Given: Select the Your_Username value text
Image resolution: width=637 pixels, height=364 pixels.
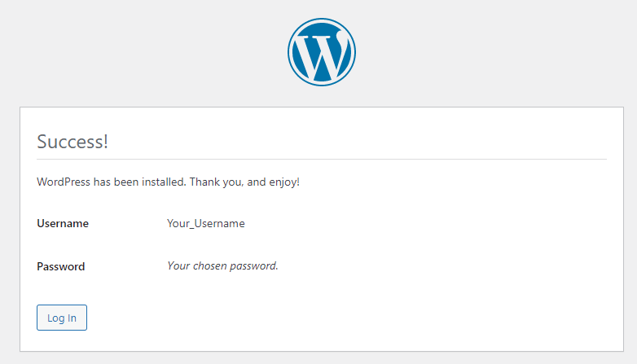Looking at the screenshot, I should coord(205,223).
